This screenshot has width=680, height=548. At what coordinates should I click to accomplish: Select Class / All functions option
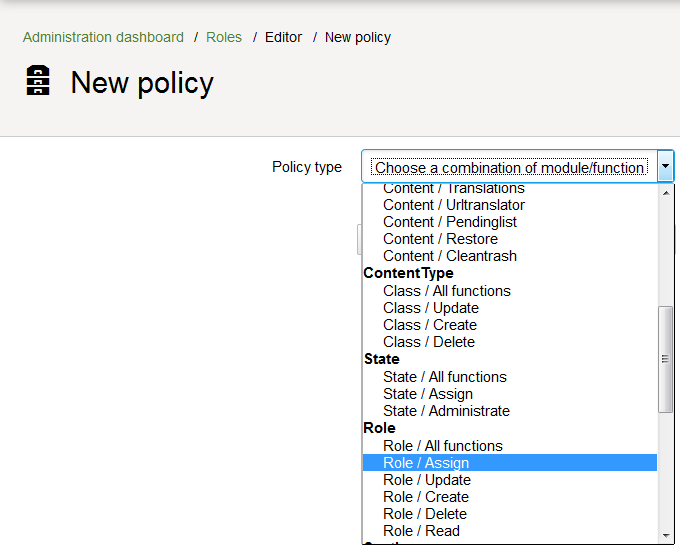coord(510,291)
